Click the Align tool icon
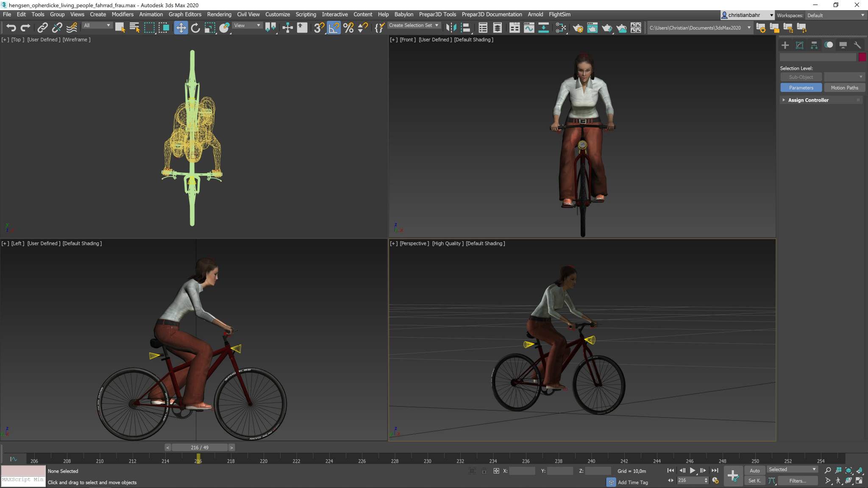868x488 pixels. [x=465, y=28]
